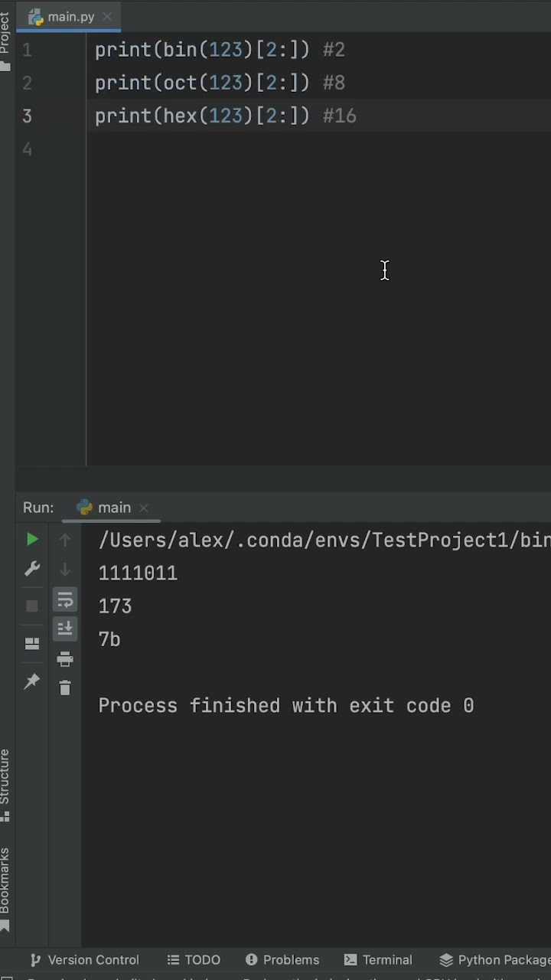Click the #2 comment

point(334,51)
